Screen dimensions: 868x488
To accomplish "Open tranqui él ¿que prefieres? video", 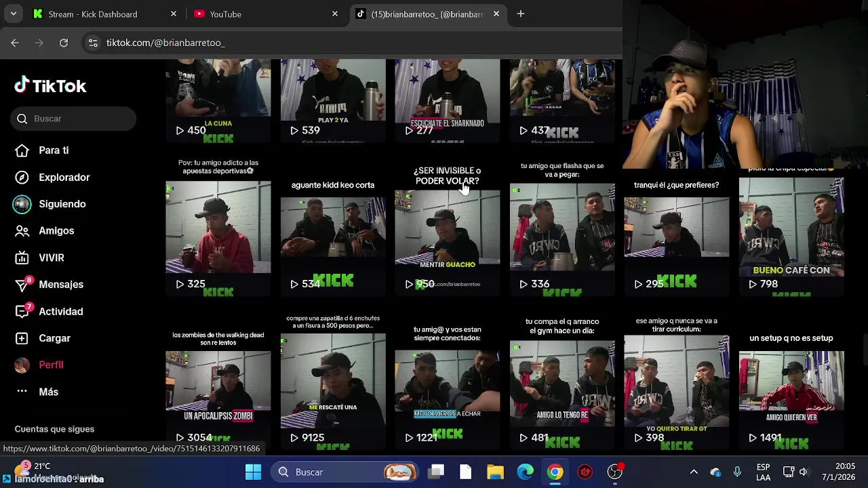I will pos(677,227).
